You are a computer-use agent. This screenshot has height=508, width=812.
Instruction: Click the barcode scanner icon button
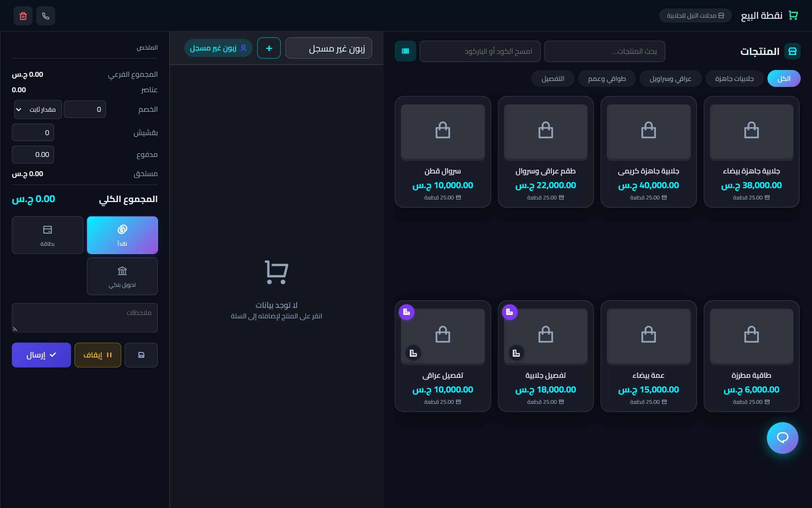tap(405, 51)
